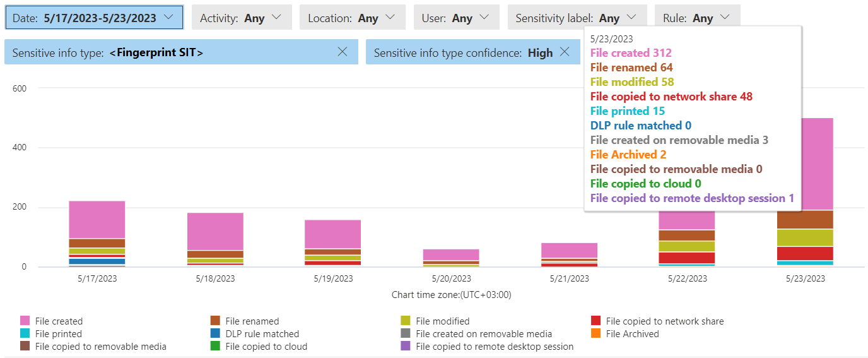Open the Sensitivity label filter dropdown

point(577,18)
